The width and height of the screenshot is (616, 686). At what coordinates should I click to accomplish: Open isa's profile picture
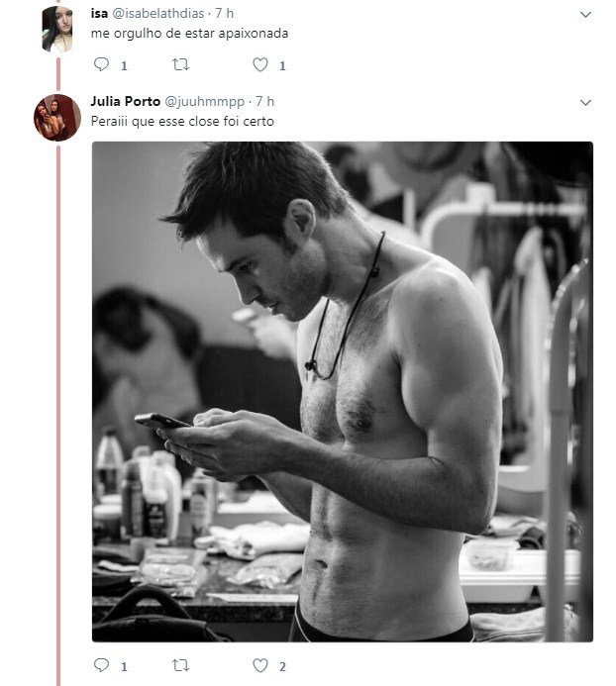tap(56, 30)
